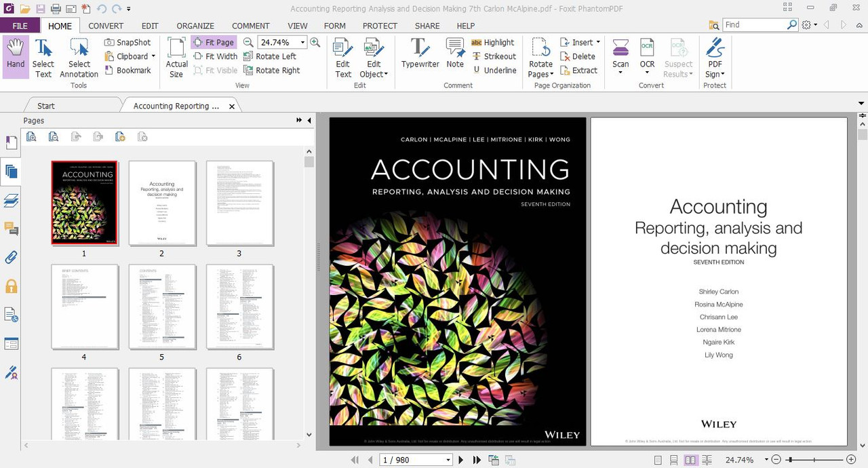Choose the Select Annotation tool

click(79, 57)
